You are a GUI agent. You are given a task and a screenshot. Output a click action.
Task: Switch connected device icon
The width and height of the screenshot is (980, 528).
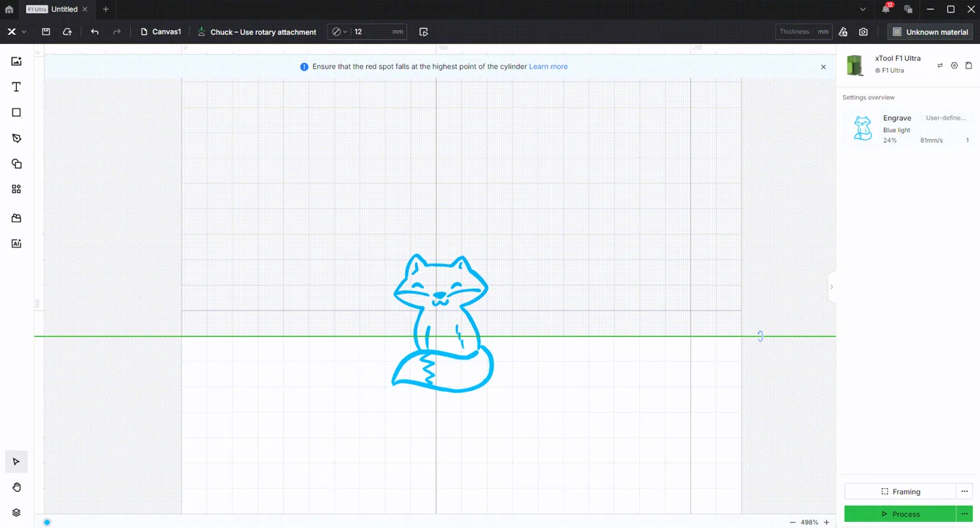point(940,65)
